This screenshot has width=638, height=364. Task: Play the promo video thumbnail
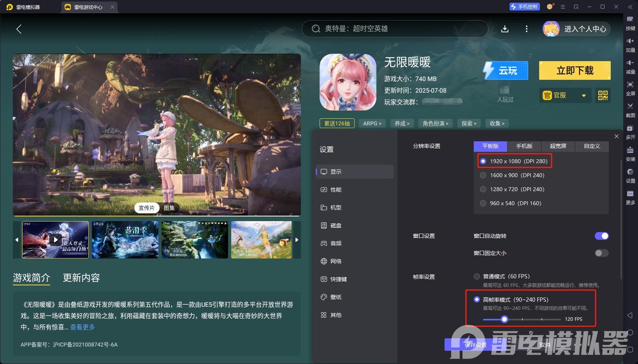pos(56,240)
